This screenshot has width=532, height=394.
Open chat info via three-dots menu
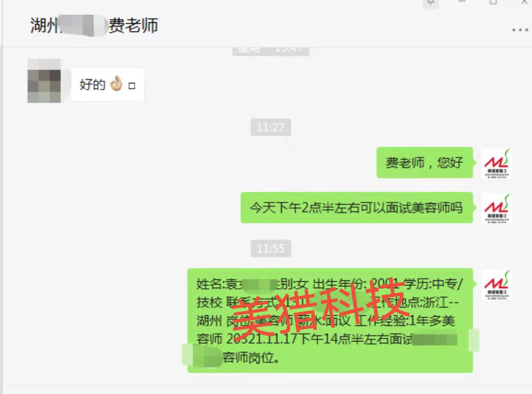click(520, 30)
